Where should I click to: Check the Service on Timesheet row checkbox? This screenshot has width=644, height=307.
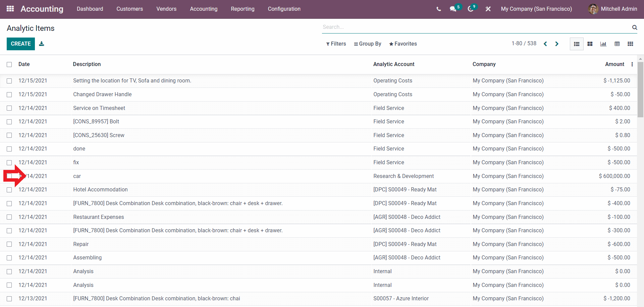pyautogui.click(x=9, y=108)
